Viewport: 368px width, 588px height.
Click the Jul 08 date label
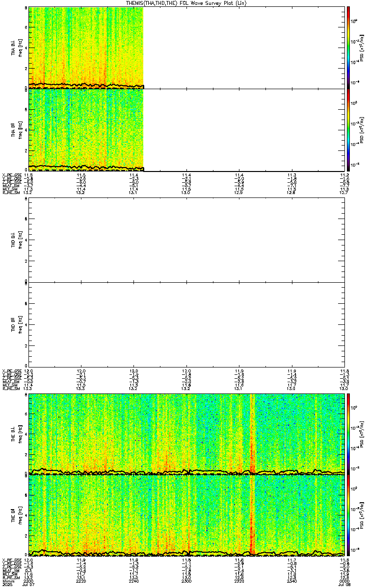coord(344,585)
